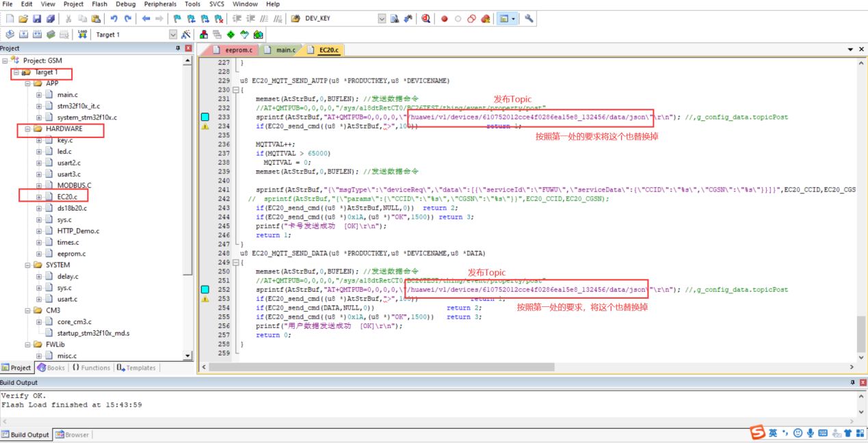Screen dimensions: 868x443
Task: Open the Pack Installer icon
Action: [258, 34]
